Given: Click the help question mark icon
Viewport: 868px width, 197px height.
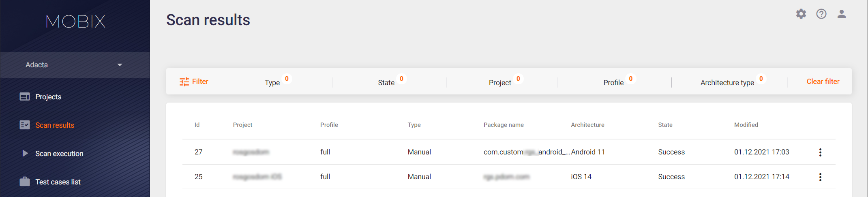Looking at the screenshot, I should click(x=821, y=14).
